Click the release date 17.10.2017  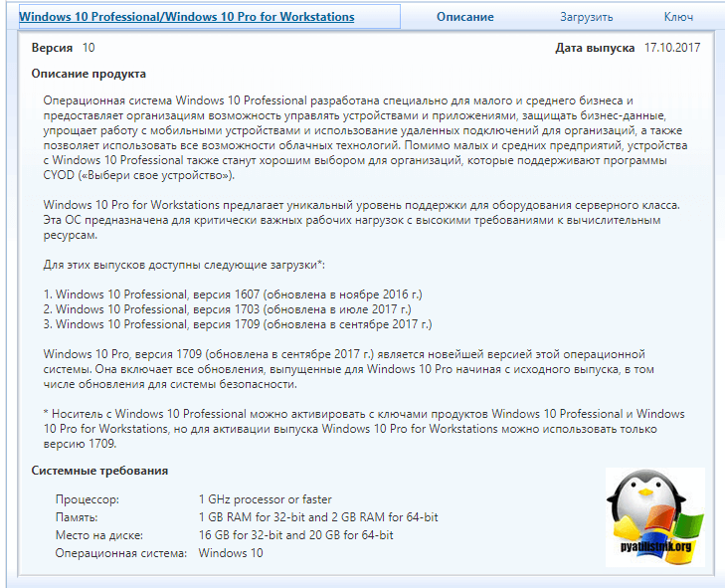click(x=672, y=48)
